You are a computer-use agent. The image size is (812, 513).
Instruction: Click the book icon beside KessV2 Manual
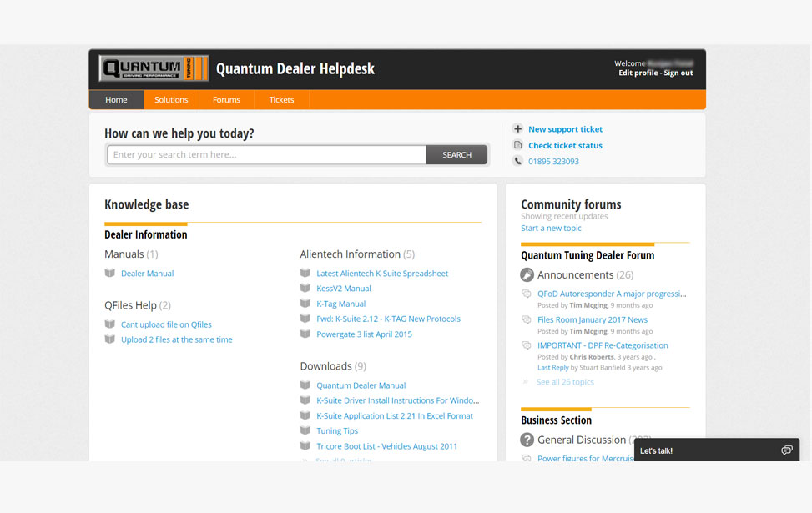305,288
